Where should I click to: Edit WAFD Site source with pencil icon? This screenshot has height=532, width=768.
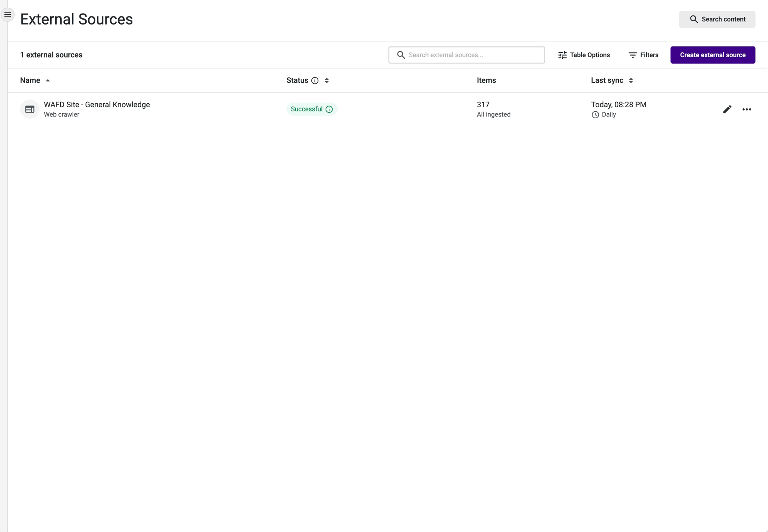click(727, 109)
